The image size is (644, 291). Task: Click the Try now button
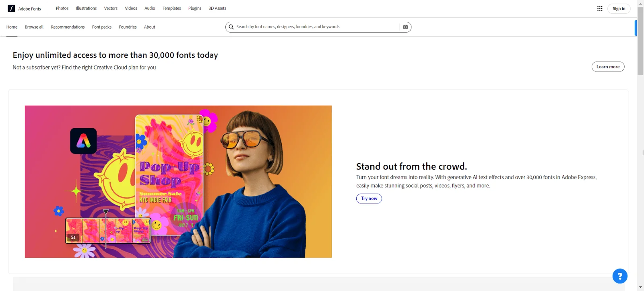(x=369, y=199)
